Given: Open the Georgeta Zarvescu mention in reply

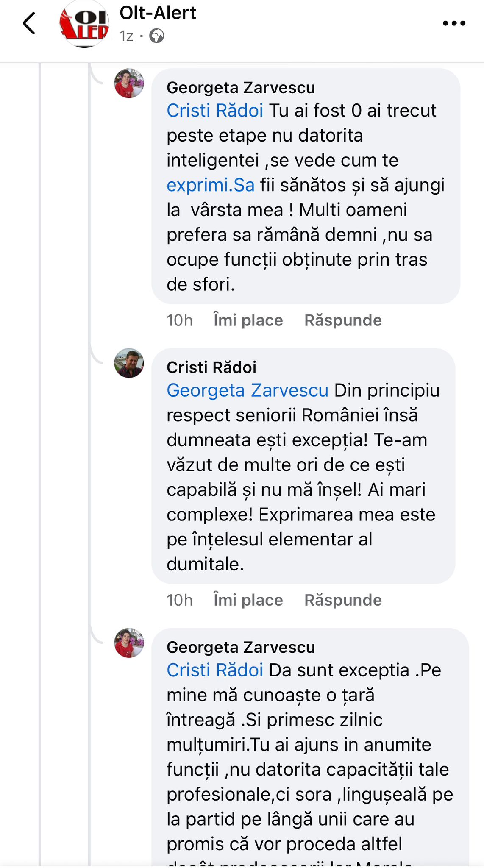Looking at the screenshot, I should click(248, 390).
